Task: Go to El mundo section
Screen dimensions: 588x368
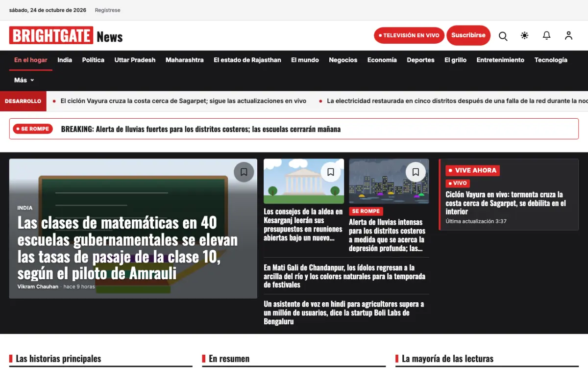Action: tap(305, 60)
